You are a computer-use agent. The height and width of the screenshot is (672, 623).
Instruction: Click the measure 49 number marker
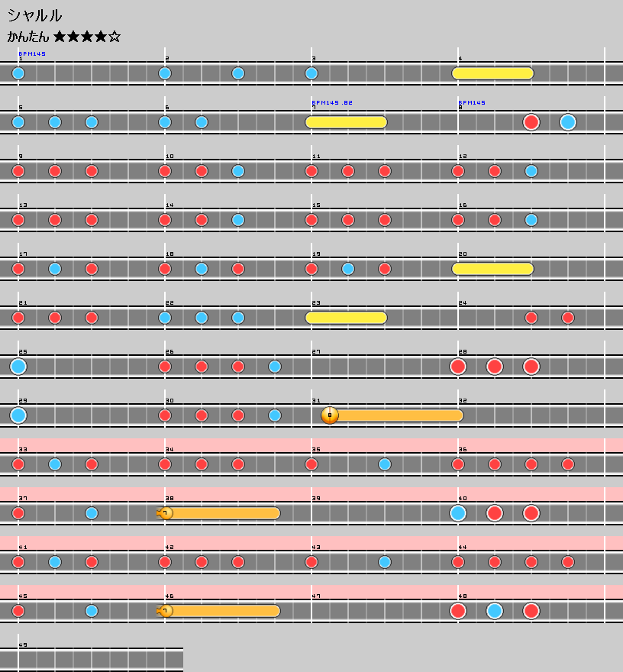[x=22, y=645]
